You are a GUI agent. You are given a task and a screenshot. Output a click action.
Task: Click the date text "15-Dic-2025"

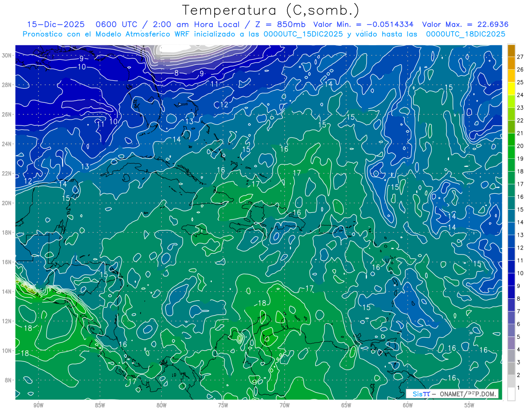56,24
